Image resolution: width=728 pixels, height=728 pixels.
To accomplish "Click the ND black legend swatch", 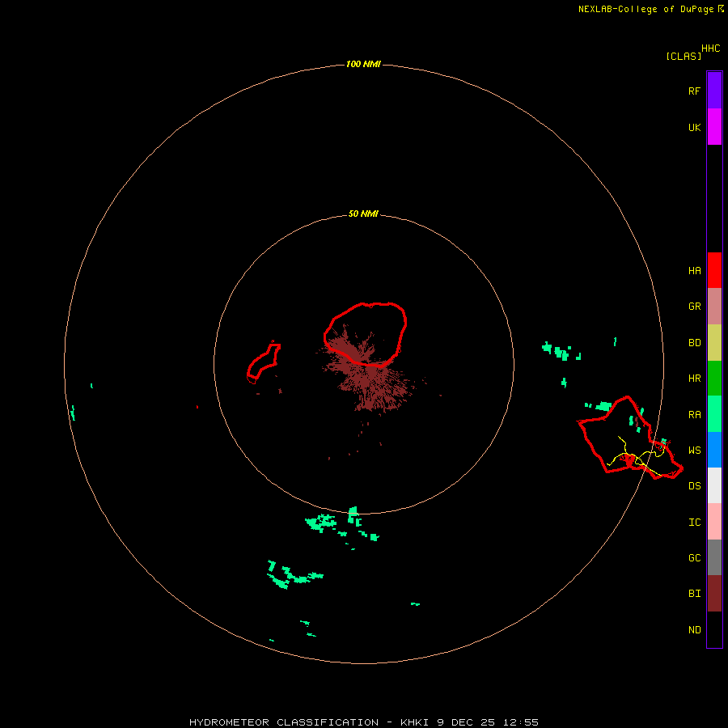I will coord(714,629).
